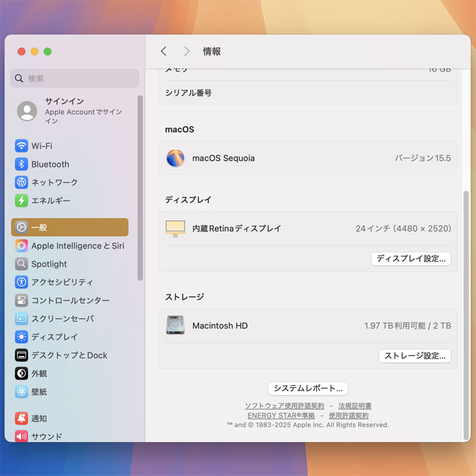
Task: Select the Wi-Fi label in sidebar
Action: tap(42, 146)
